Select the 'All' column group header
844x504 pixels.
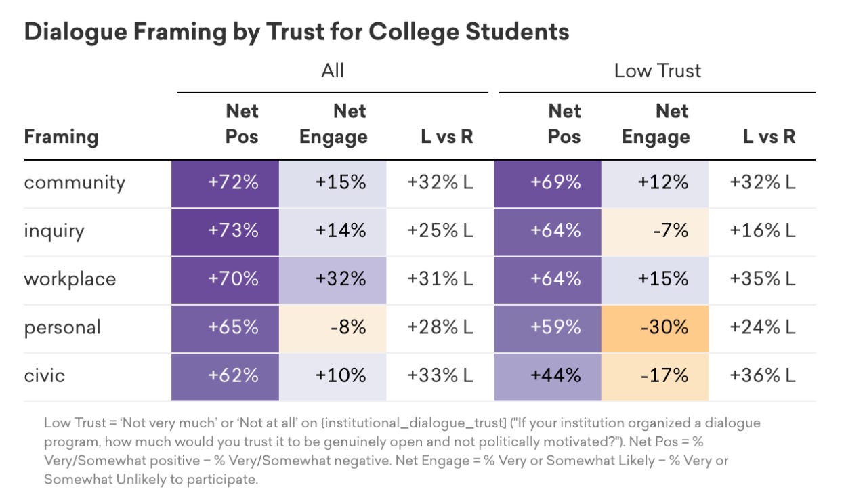point(333,70)
